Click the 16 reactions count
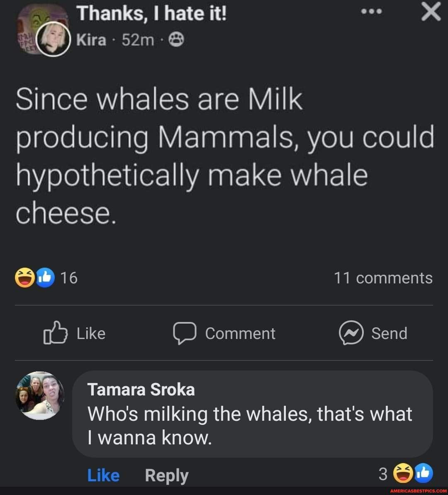The width and height of the screenshot is (448, 495). click(x=68, y=277)
